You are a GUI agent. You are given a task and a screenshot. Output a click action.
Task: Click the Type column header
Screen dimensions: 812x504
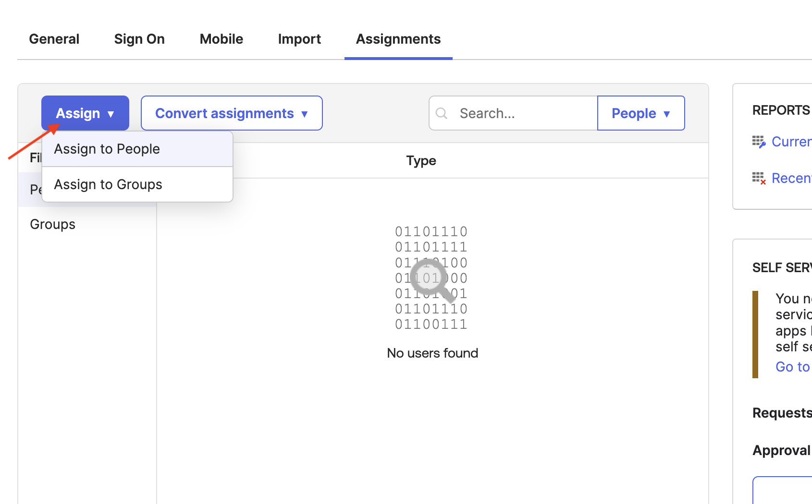pyautogui.click(x=421, y=160)
